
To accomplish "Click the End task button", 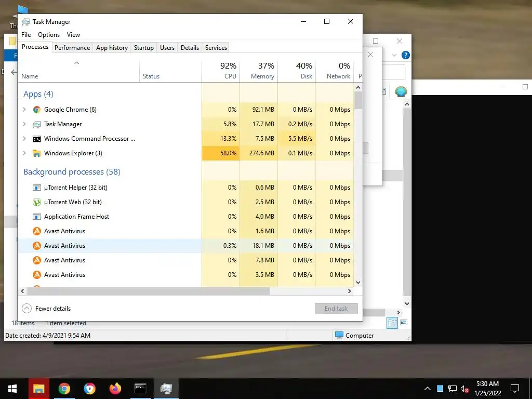I will (x=336, y=309).
